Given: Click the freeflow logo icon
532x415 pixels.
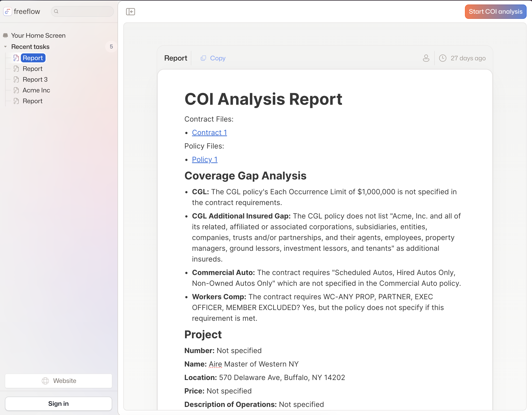Looking at the screenshot, I should [8, 11].
